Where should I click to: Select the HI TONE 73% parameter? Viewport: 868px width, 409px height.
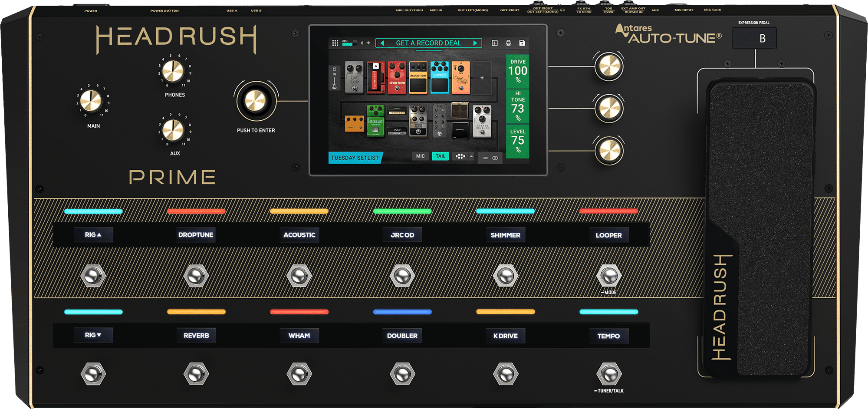coord(518,106)
